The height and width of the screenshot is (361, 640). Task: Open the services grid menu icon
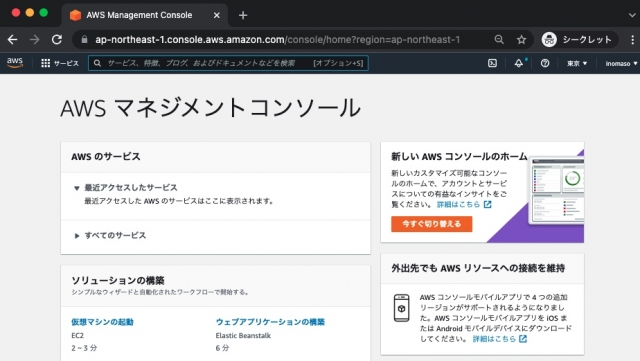45,63
